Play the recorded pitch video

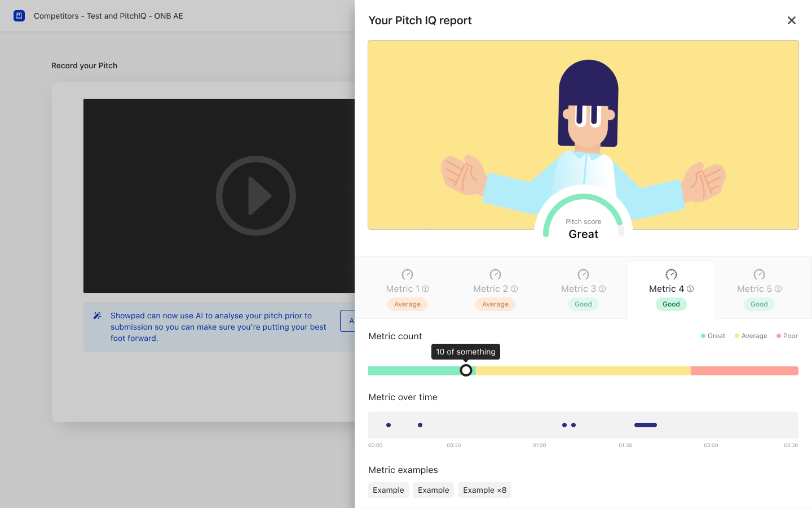(255, 196)
